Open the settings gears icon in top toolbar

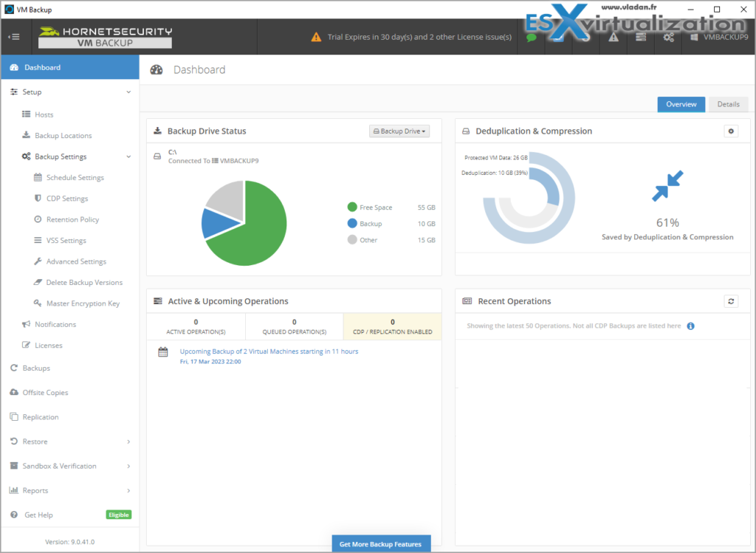coord(667,38)
